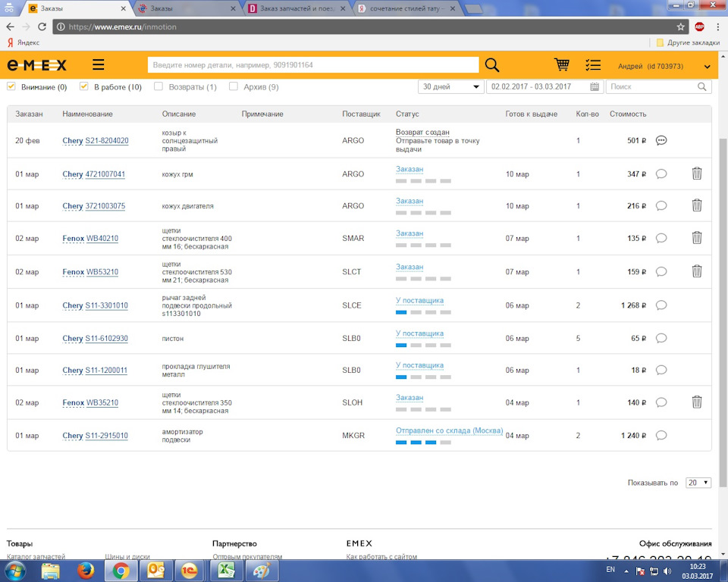The image size is (728, 582).
Task: Delete order Fenox WB53210 with trash icon
Action: [x=697, y=271]
